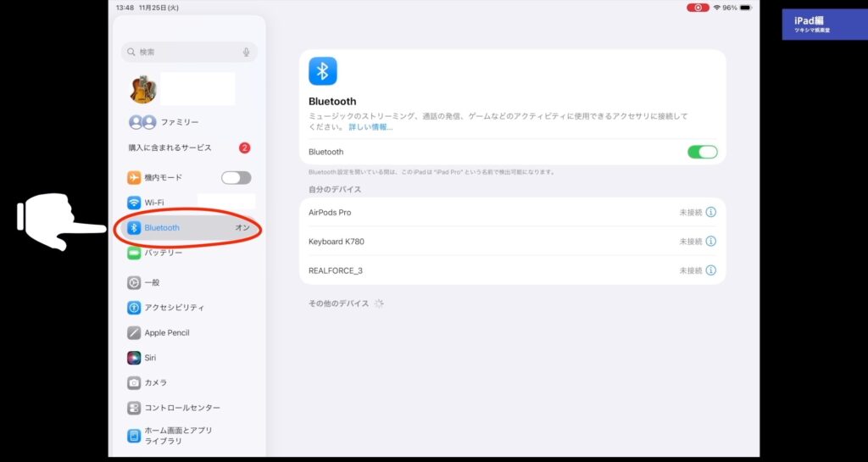868x462 pixels.
Task: Toggle Airplane Mode switch
Action: coord(236,178)
